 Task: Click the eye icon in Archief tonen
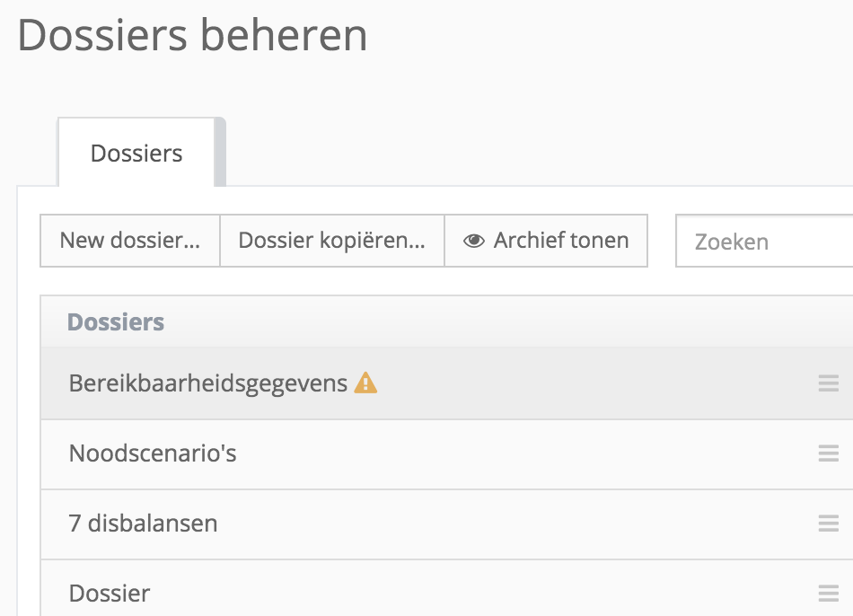474,241
